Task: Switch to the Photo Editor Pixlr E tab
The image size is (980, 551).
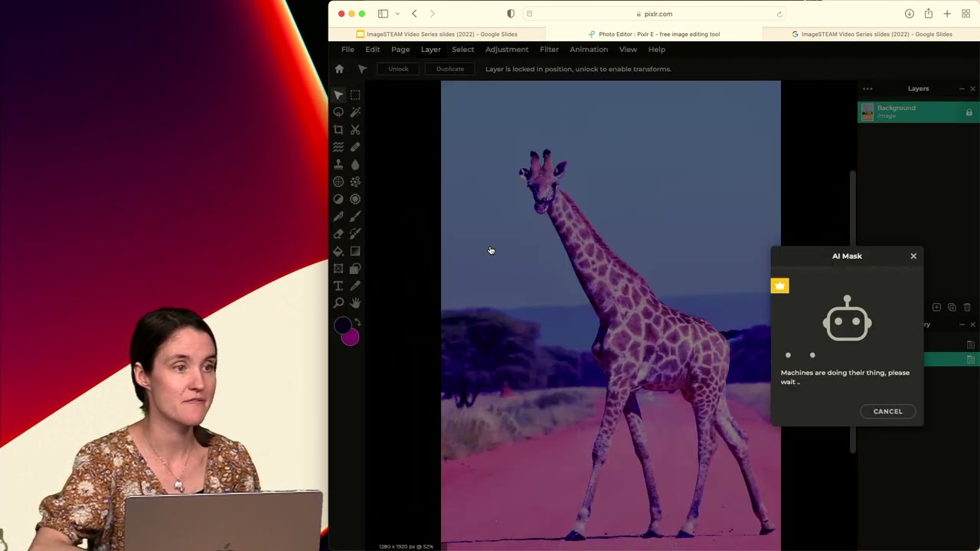Action: (655, 34)
